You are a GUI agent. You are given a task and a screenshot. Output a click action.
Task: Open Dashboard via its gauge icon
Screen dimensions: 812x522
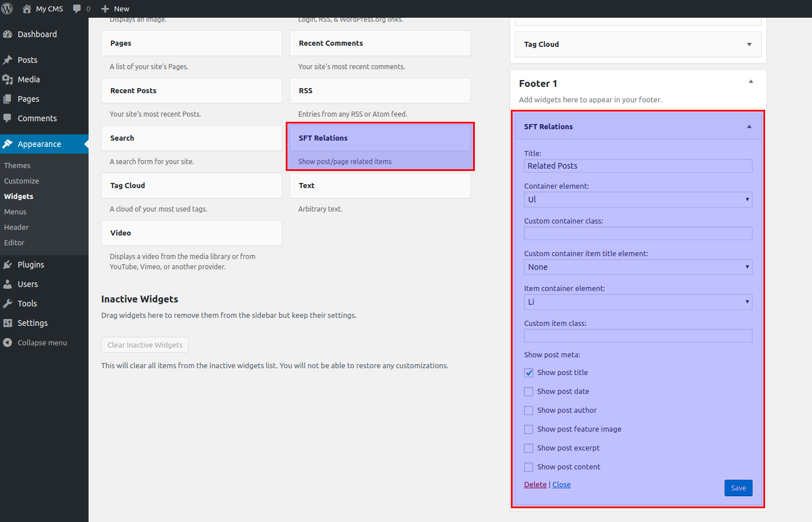point(7,34)
